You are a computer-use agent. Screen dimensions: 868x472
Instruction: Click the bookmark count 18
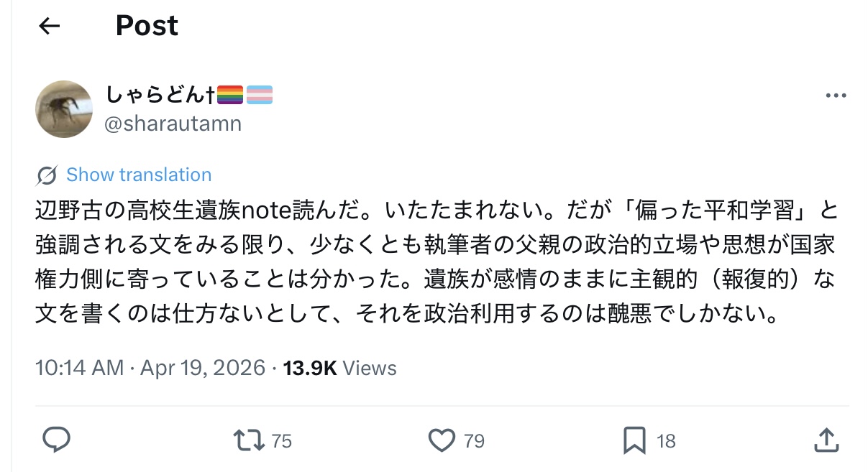pyautogui.click(x=666, y=440)
